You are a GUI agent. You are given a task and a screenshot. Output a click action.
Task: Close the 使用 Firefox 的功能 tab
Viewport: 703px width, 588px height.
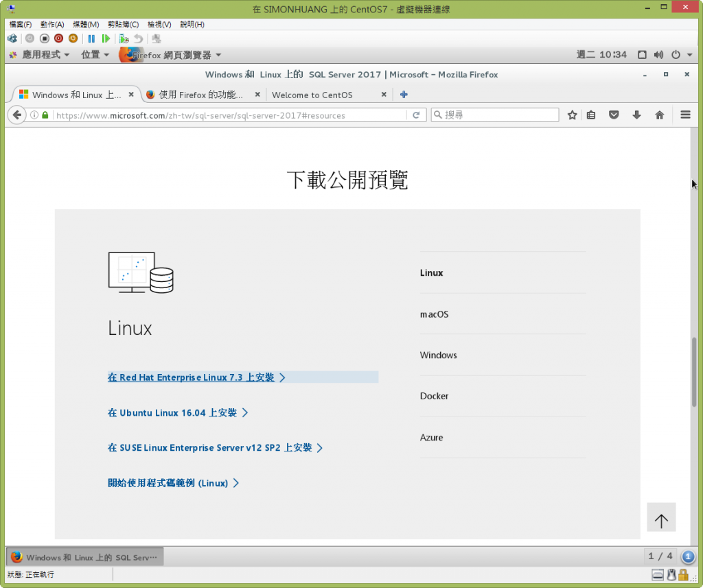[257, 95]
